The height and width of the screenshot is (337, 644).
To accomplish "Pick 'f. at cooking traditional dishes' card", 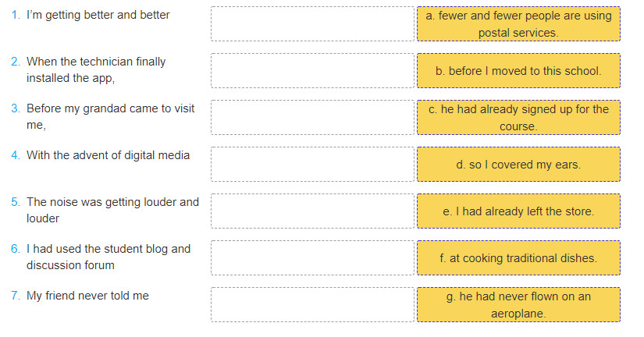I will pyautogui.click(x=518, y=257).
